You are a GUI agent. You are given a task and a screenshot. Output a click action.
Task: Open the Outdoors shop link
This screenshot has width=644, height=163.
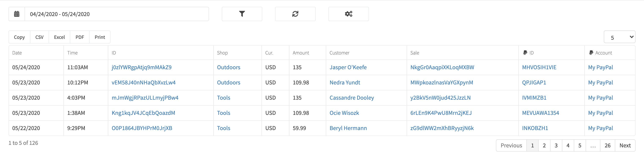[x=228, y=67]
